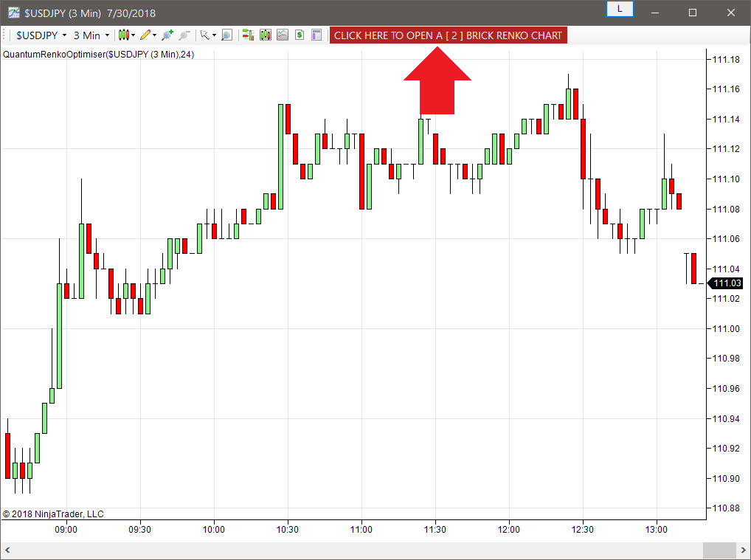Open the 3 Min interval dropdown
The image size is (751, 560).
coord(91,35)
